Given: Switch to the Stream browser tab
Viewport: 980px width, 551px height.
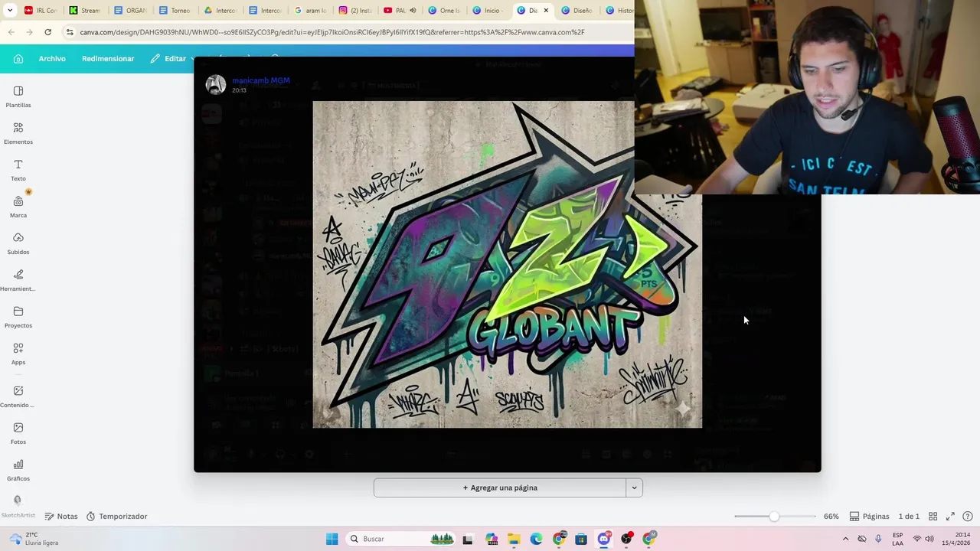Looking at the screenshot, I should [84, 11].
